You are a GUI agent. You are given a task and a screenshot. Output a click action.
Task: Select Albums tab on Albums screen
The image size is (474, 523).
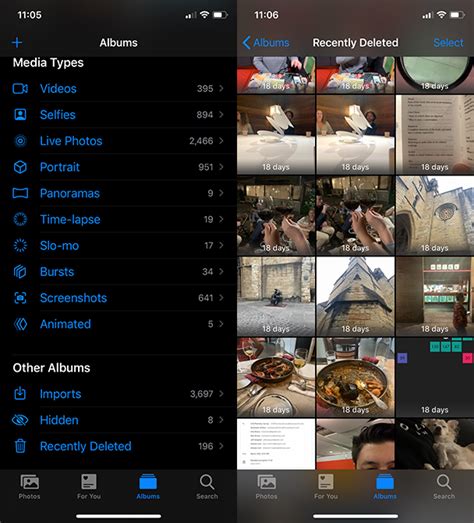(x=148, y=487)
